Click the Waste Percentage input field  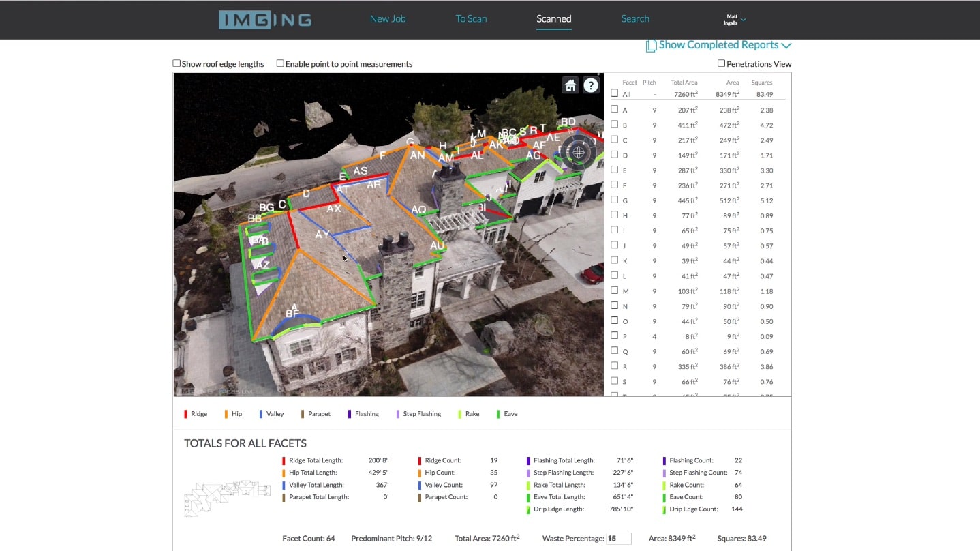click(x=618, y=539)
